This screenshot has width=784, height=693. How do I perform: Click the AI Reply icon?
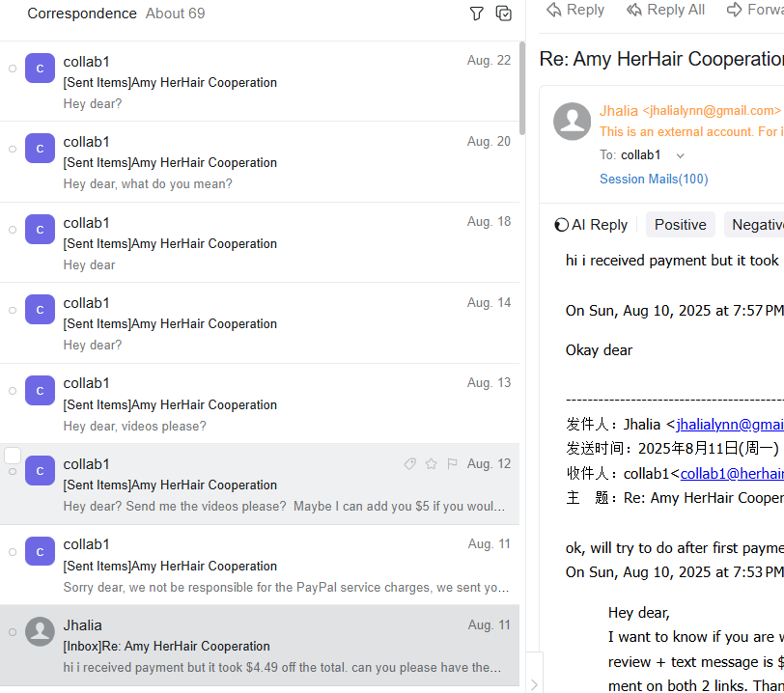coord(562,225)
